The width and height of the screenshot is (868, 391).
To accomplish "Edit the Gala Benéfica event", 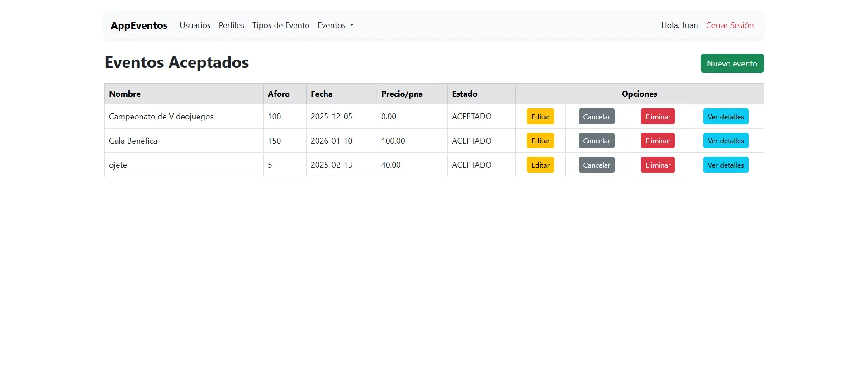I will click(540, 141).
